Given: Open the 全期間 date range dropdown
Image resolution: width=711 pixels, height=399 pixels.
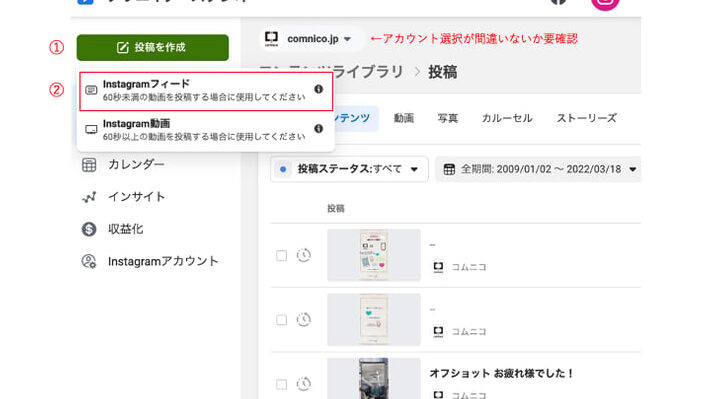Looking at the screenshot, I should pyautogui.click(x=539, y=170).
